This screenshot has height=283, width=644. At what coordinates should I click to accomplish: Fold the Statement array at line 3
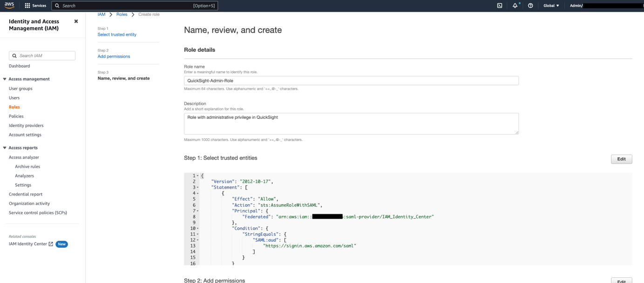pyautogui.click(x=197, y=188)
